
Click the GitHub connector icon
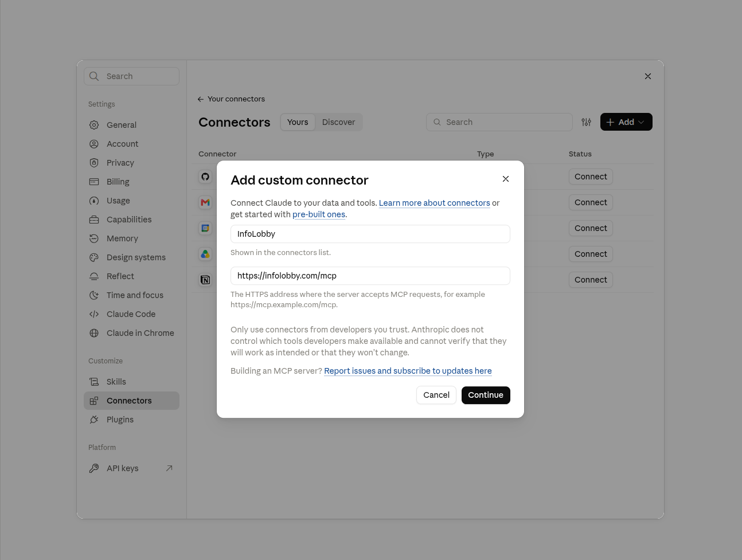pos(205,177)
